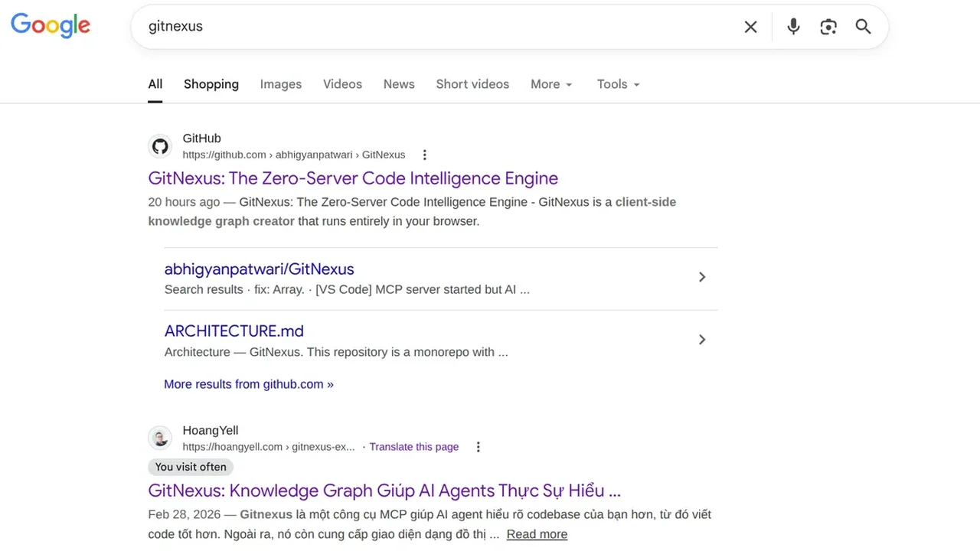Switch to the Shopping tab

[211, 84]
